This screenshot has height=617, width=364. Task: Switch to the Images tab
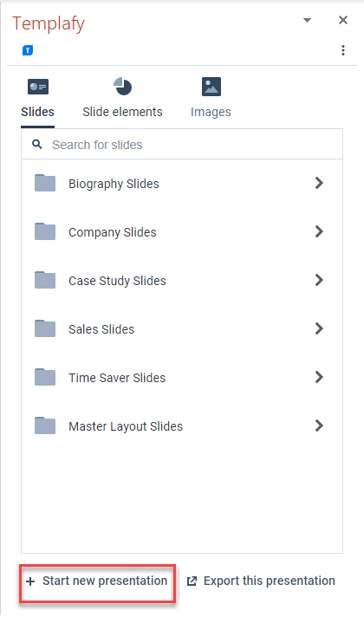coord(211,112)
